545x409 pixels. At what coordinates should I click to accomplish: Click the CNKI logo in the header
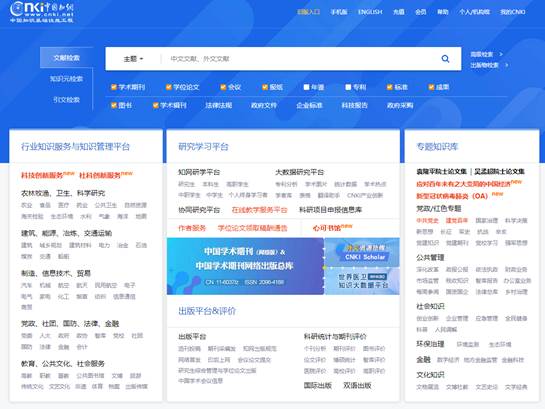pos(42,12)
